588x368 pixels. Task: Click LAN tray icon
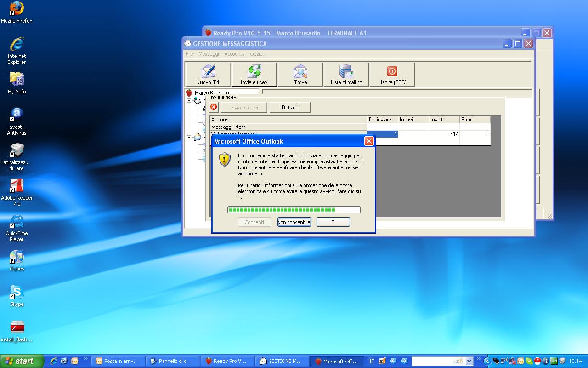pos(554,361)
